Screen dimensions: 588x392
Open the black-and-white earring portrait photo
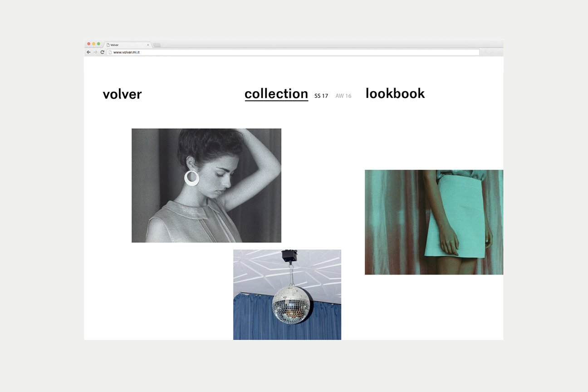click(x=206, y=185)
